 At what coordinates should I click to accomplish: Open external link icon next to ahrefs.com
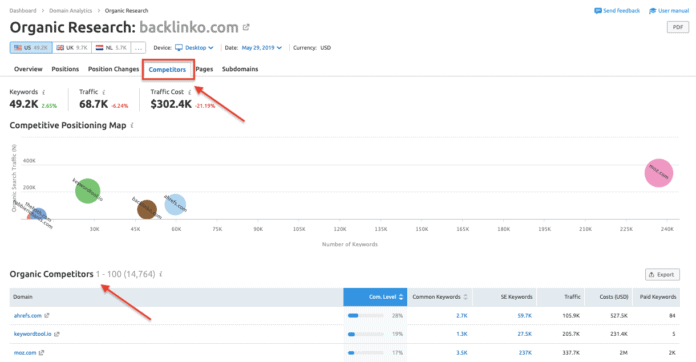[x=47, y=315]
